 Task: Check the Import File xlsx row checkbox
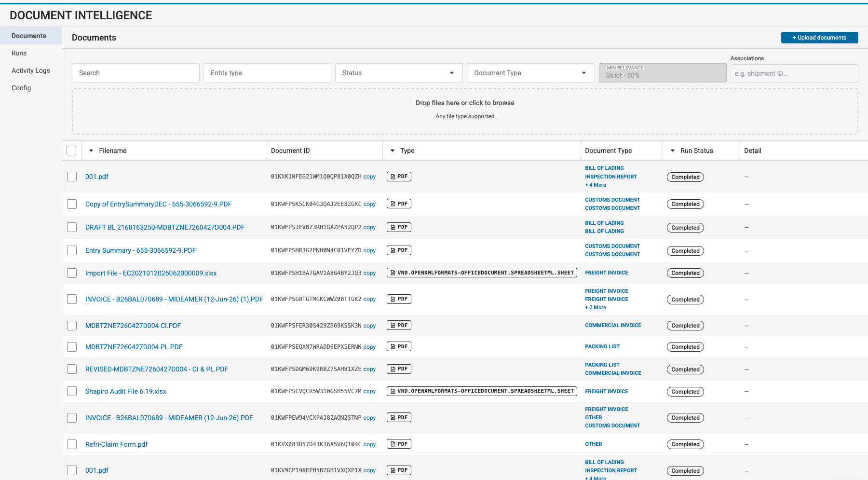[x=72, y=273]
